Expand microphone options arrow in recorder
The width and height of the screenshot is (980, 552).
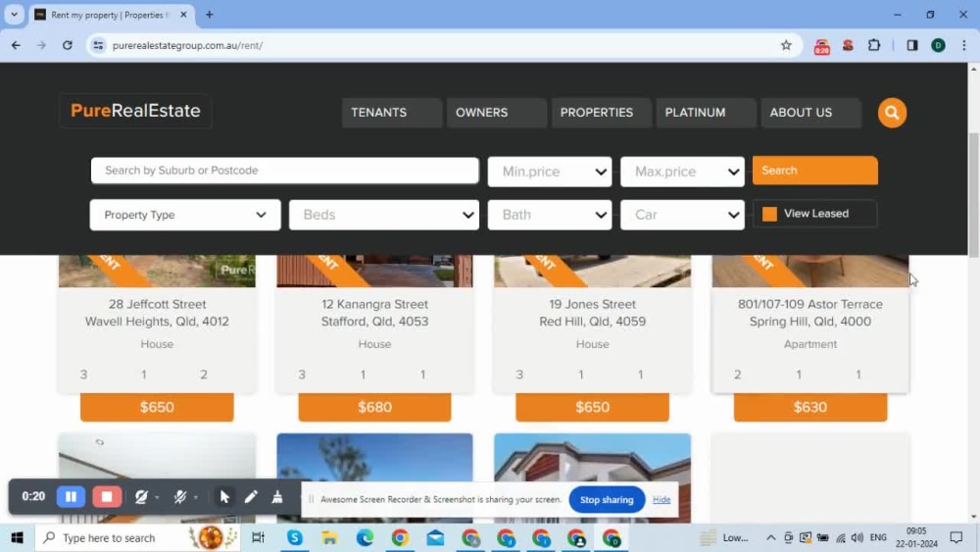[x=196, y=498]
